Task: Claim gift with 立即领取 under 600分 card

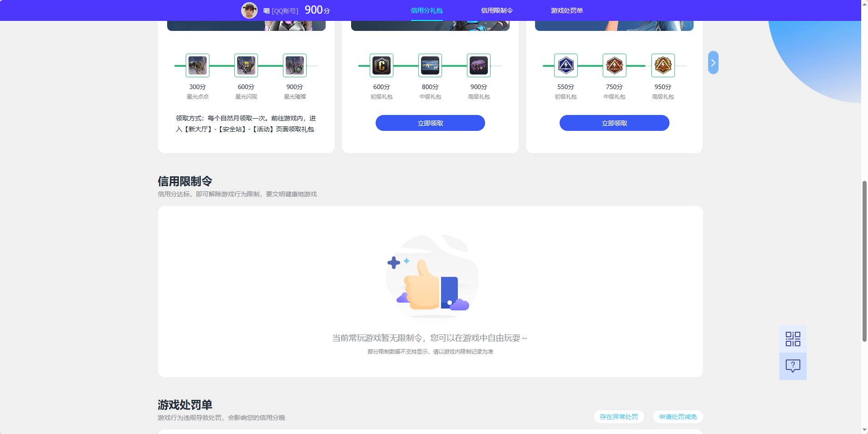Action: pyautogui.click(x=430, y=123)
